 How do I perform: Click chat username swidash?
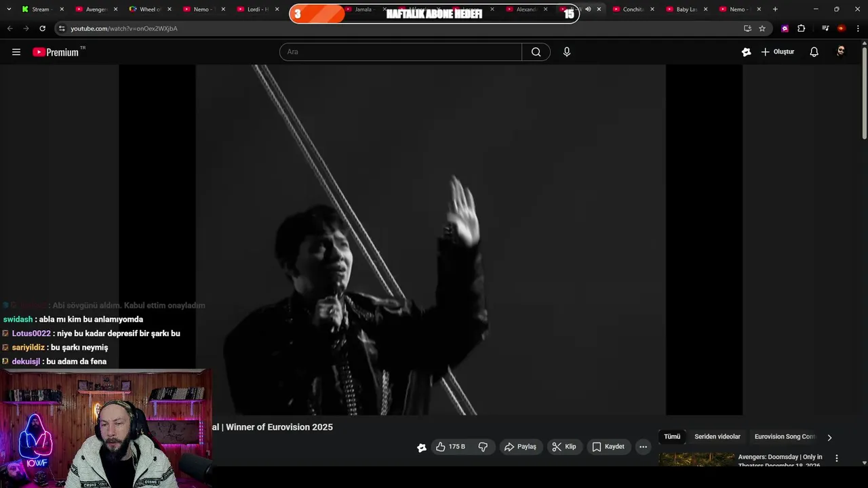18,319
